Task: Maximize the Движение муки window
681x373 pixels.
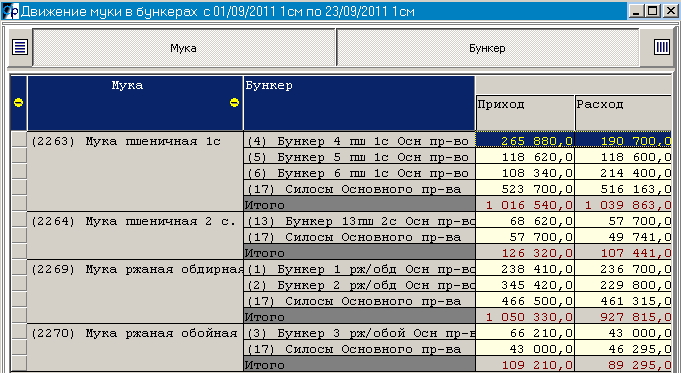Action: (652, 11)
